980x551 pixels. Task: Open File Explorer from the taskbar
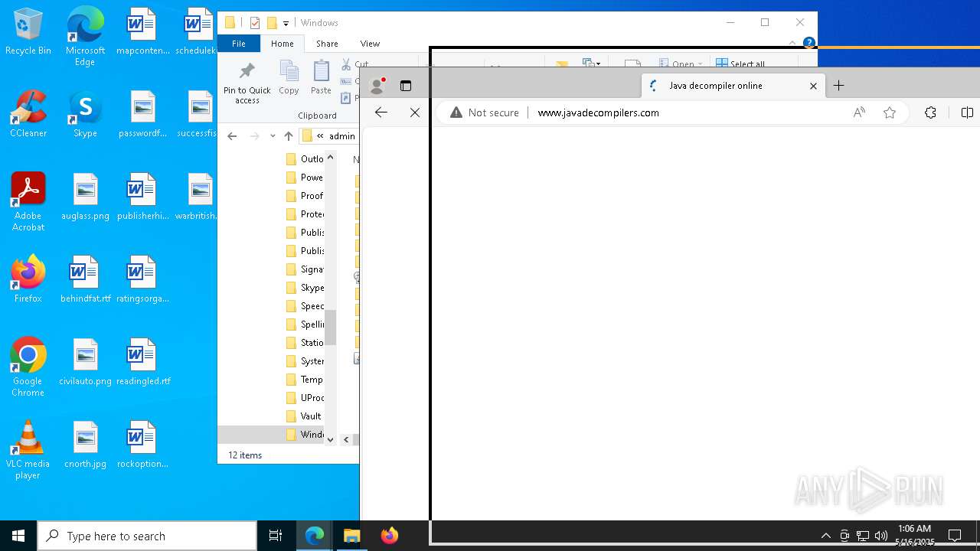[x=351, y=536]
